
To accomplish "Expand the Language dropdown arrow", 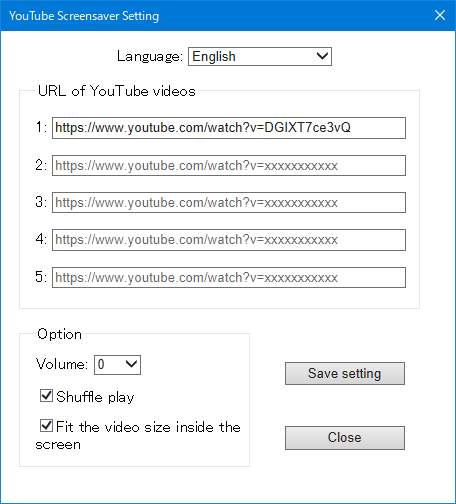I will (x=322, y=56).
